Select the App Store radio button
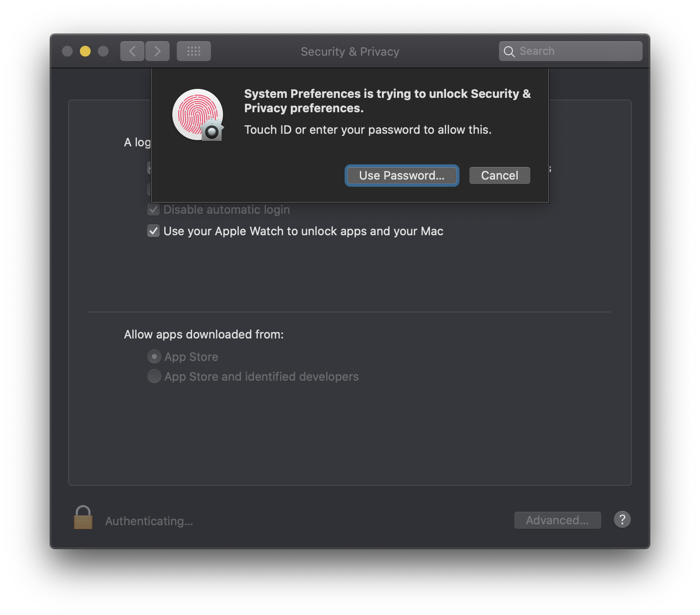The height and width of the screenshot is (615, 700). coord(154,357)
